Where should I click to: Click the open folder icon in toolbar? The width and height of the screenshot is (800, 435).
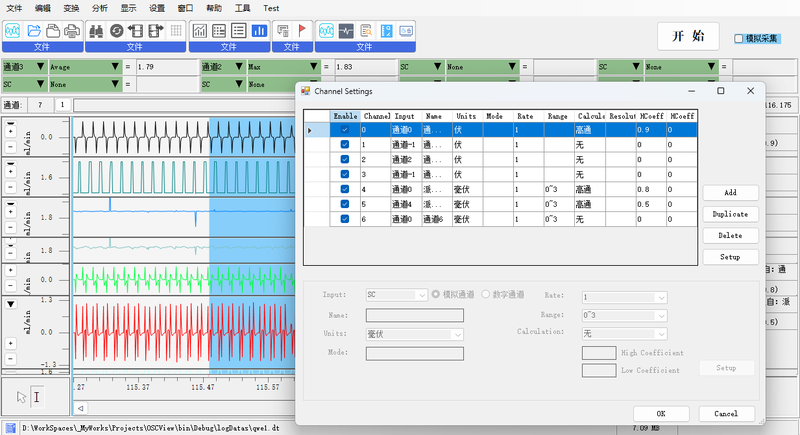pos(35,31)
